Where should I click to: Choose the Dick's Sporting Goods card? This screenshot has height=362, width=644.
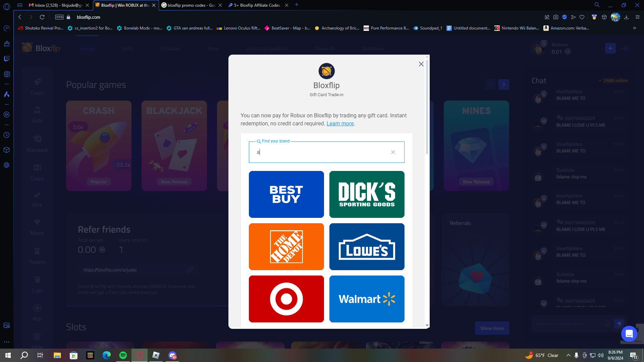(x=367, y=194)
